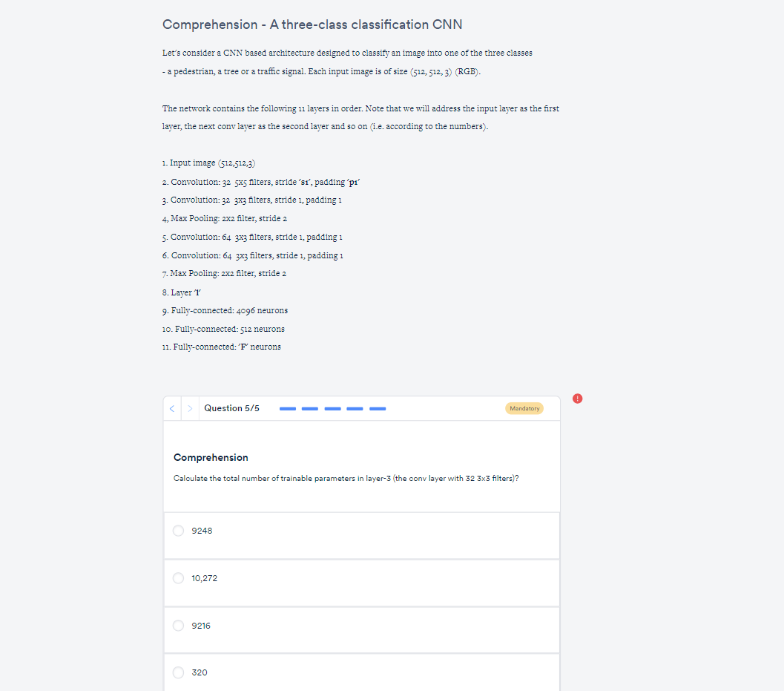Click the yellow Mandatory badge
The width and height of the screenshot is (784, 691).
524,408
